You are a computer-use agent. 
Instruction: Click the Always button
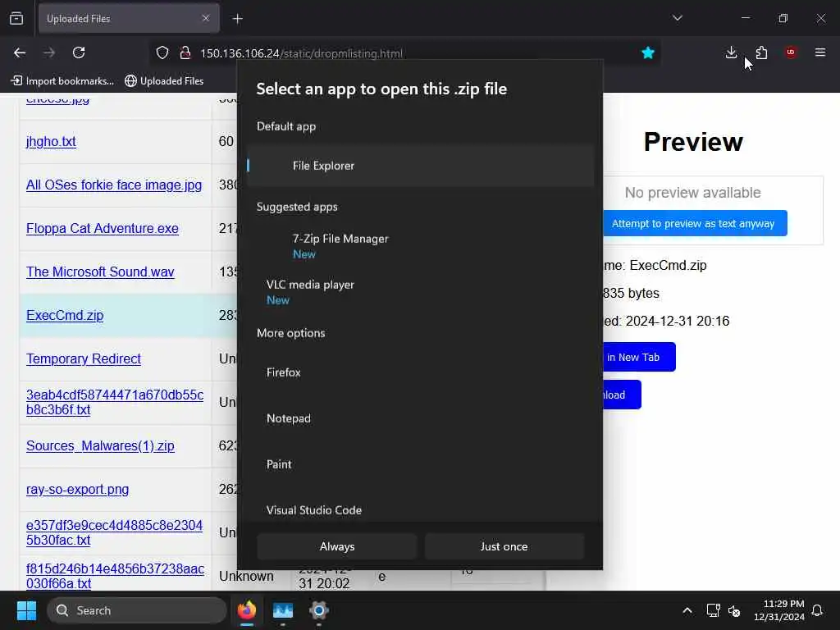(337, 546)
